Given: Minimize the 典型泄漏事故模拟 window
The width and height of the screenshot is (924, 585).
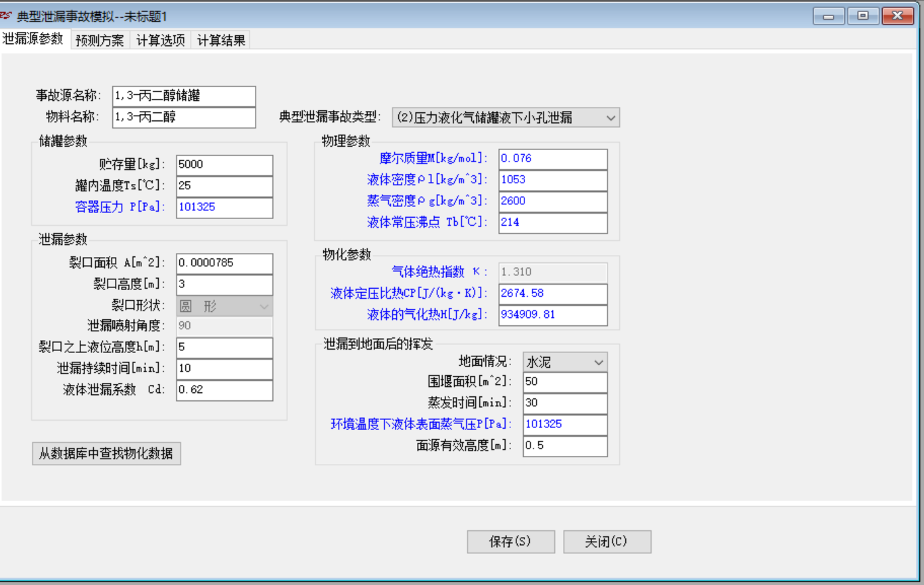Looking at the screenshot, I should (828, 16).
